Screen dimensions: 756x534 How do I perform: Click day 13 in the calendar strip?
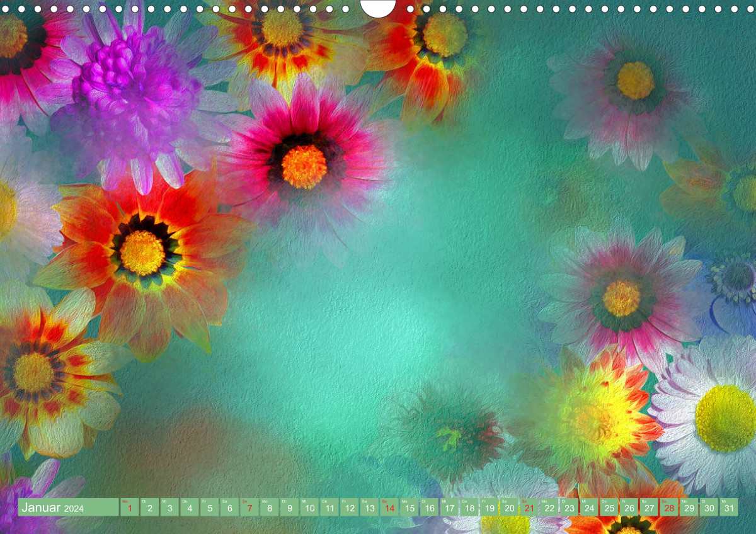point(369,507)
